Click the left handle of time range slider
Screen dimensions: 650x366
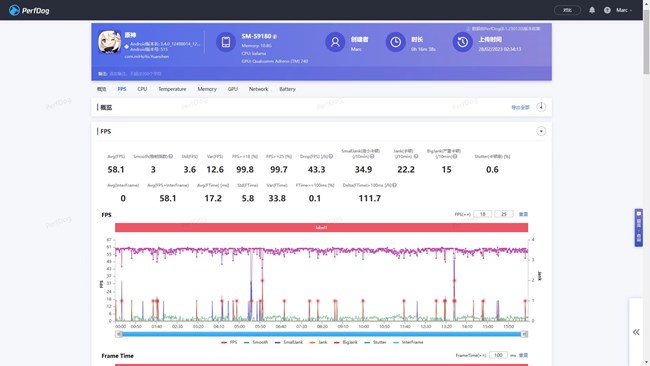pyautogui.click(x=119, y=334)
